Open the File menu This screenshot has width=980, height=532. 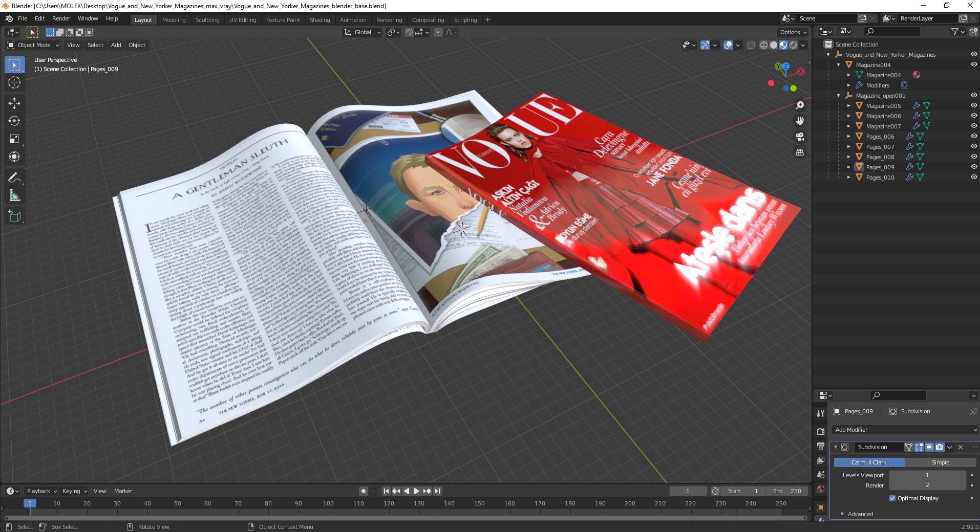pyautogui.click(x=23, y=18)
